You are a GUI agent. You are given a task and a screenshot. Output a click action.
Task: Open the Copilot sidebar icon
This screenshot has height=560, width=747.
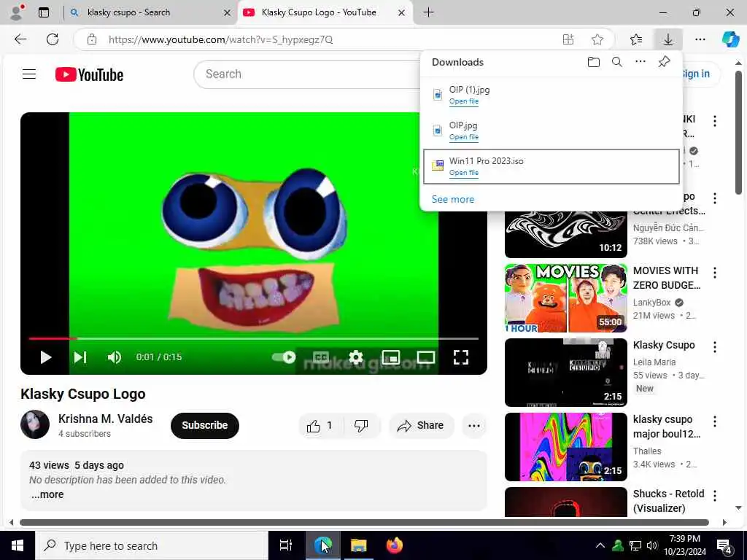730,39
